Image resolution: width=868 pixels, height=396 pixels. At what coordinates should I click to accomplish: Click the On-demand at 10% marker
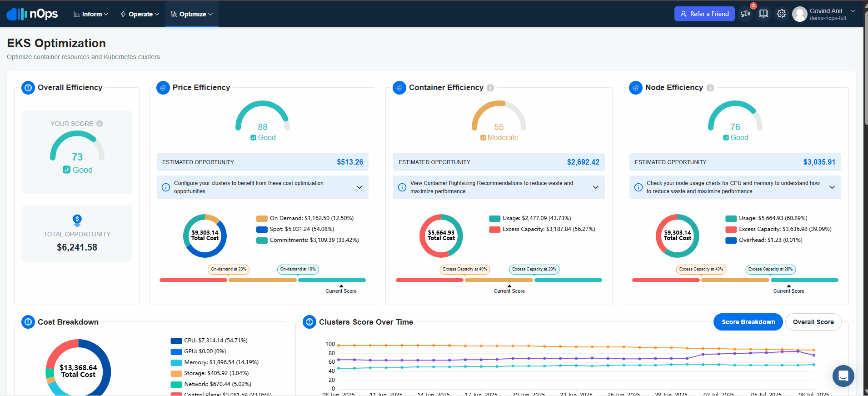coord(298,269)
